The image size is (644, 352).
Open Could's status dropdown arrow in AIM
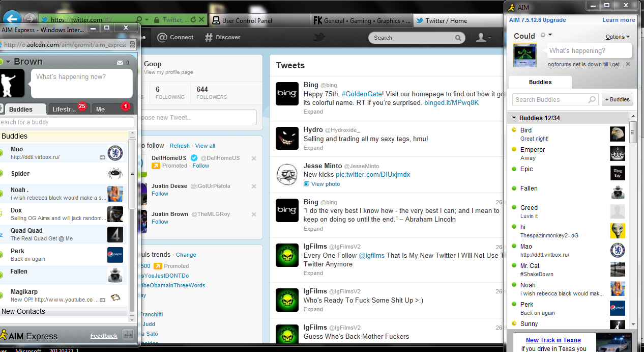point(550,35)
